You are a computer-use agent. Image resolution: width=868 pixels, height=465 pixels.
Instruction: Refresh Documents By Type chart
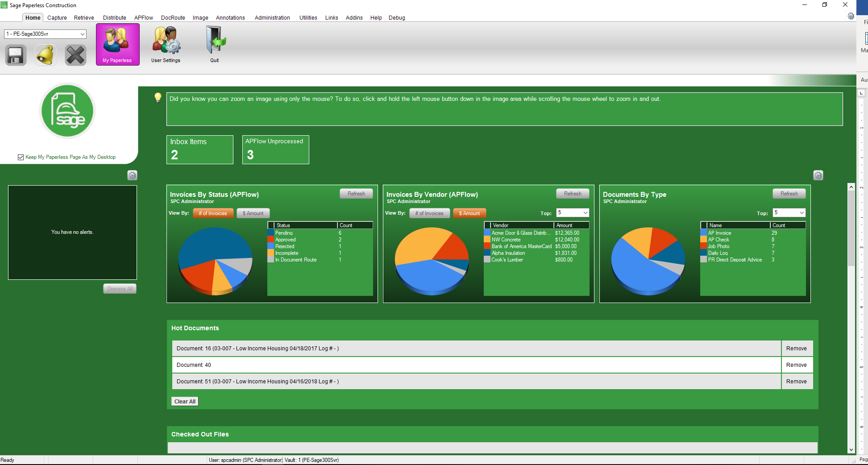[789, 194]
